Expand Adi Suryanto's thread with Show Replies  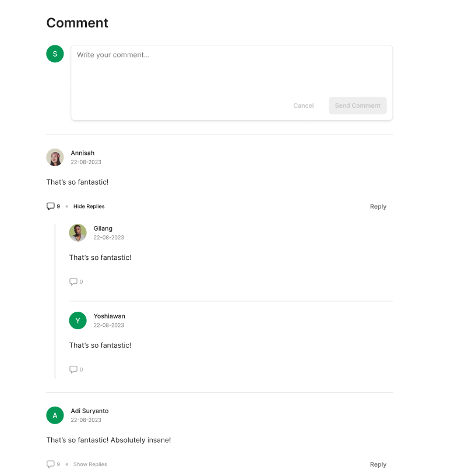90,464
